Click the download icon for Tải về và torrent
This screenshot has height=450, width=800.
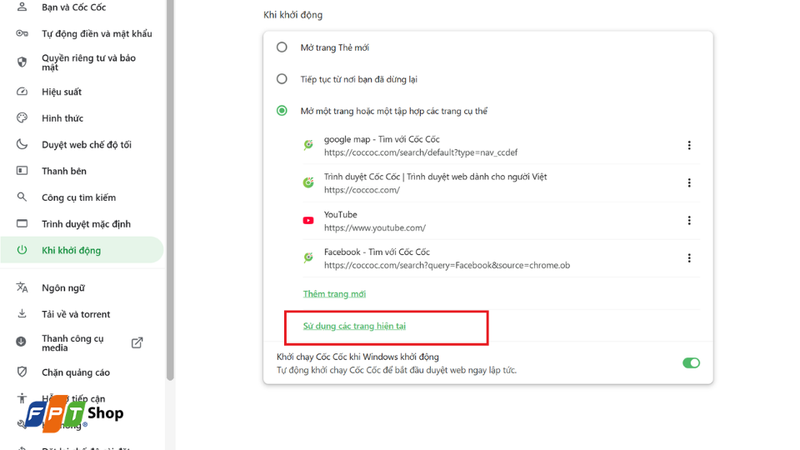click(x=22, y=314)
